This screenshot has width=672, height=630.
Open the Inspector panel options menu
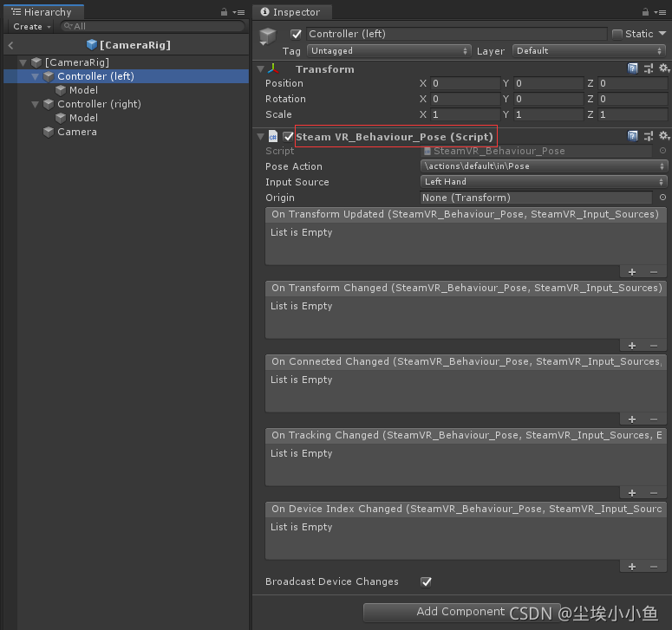click(x=660, y=12)
